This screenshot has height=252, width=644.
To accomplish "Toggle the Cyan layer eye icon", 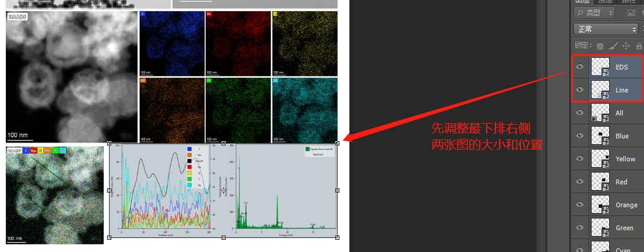I will coord(580,249).
